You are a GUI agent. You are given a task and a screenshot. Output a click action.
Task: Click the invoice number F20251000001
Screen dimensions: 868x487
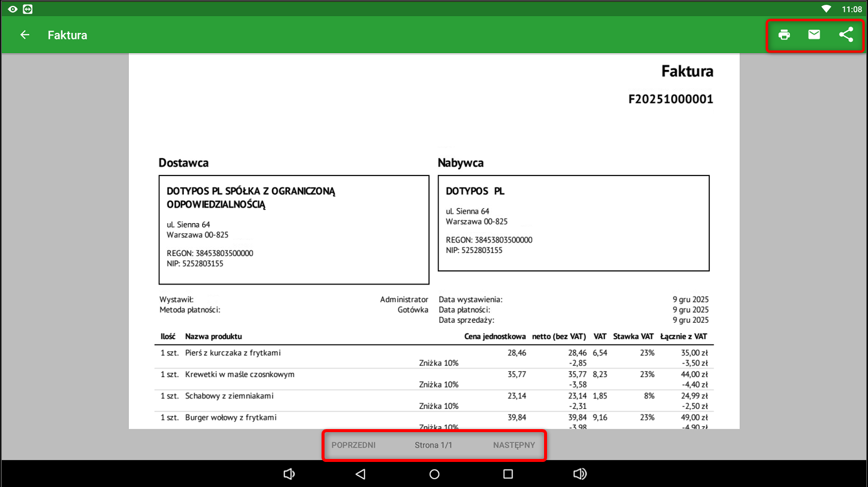click(671, 99)
